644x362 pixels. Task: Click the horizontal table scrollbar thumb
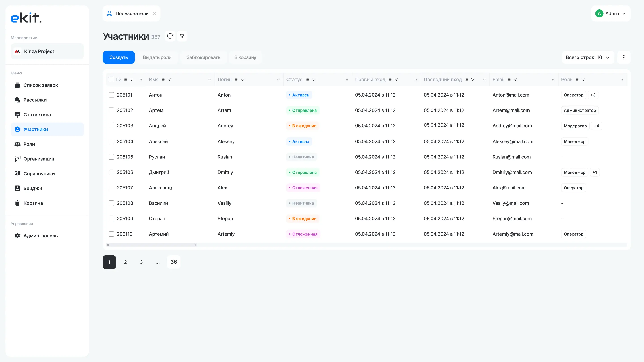click(x=152, y=245)
